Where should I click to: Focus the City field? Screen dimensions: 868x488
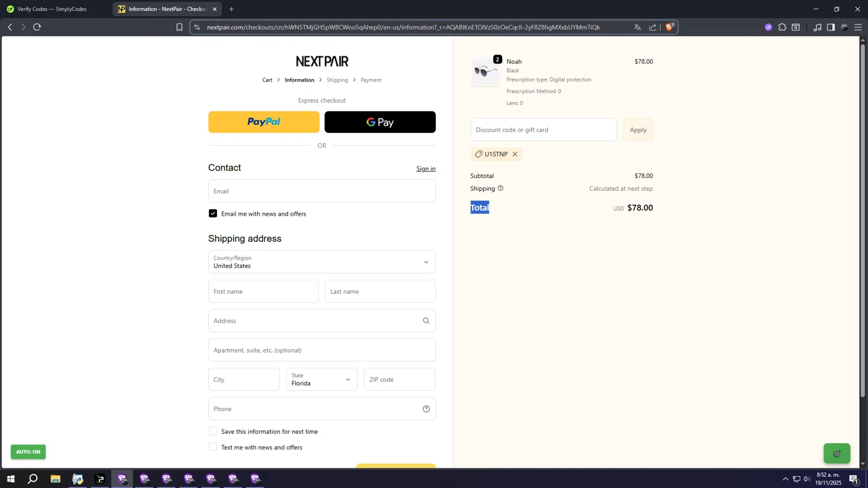coord(244,379)
